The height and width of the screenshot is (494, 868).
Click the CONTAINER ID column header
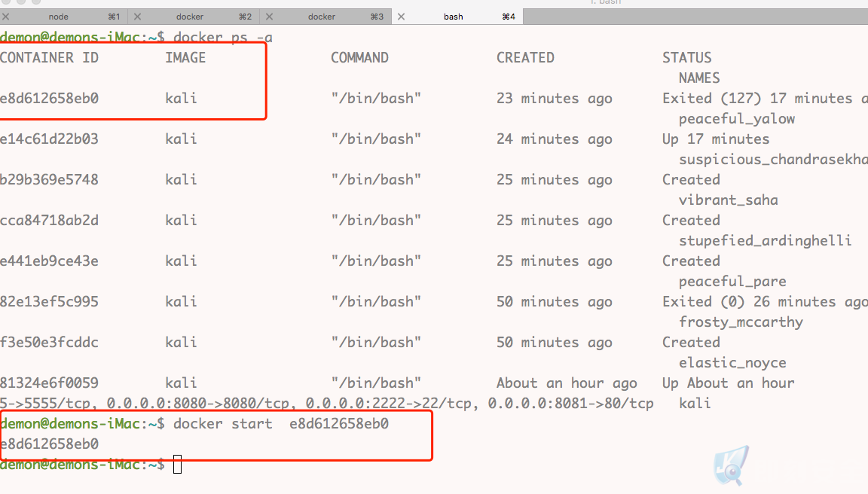click(x=49, y=57)
